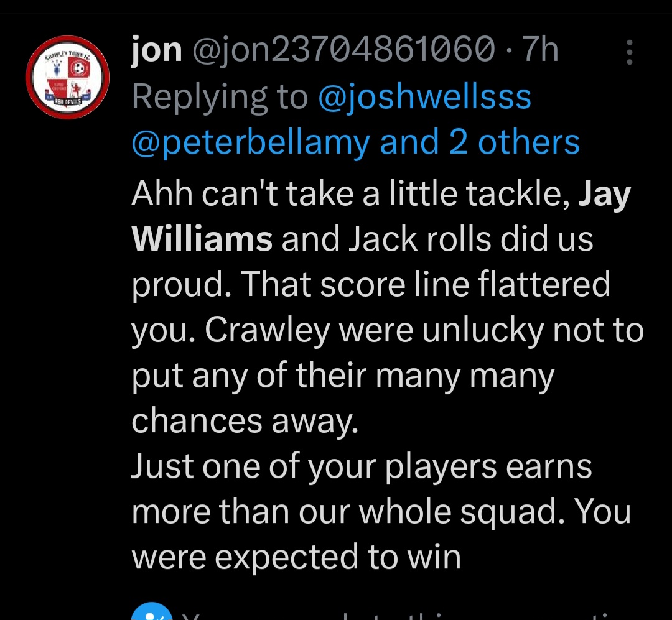Tap the words 'chances away.' in the tweet
The width and height of the screenshot is (672, 620).
click(x=245, y=422)
